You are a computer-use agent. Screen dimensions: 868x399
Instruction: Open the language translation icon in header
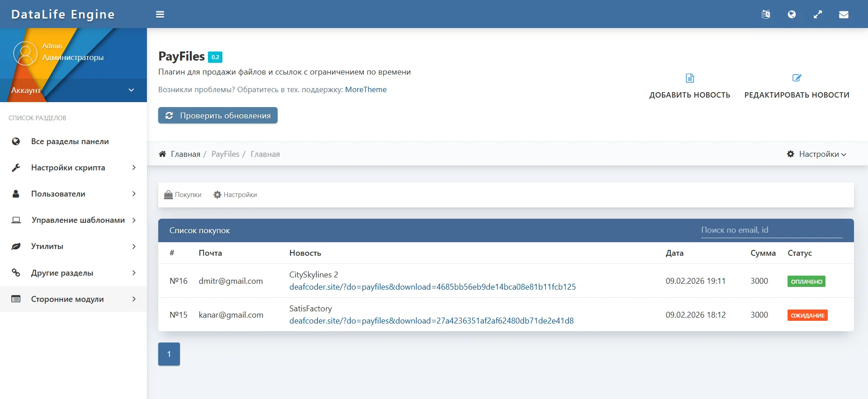[766, 14]
